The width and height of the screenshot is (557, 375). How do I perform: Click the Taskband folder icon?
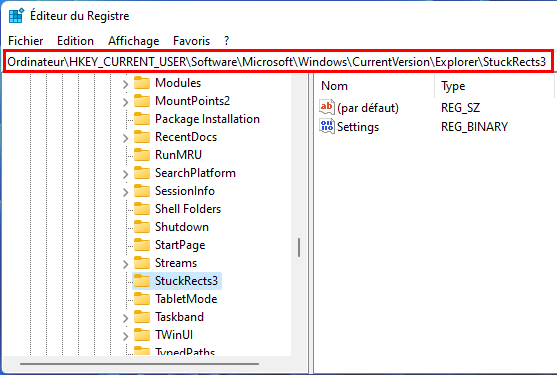(142, 317)
